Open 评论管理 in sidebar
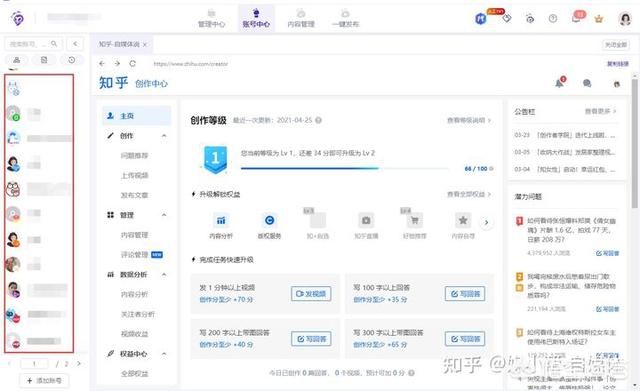 (x=134, y=255)
